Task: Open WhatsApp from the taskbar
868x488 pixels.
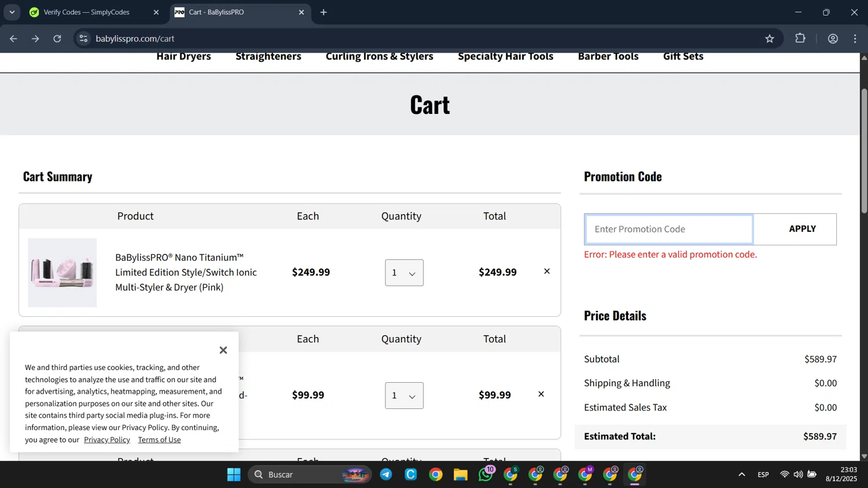Action: pyautogui.click(x=486, y=475)
